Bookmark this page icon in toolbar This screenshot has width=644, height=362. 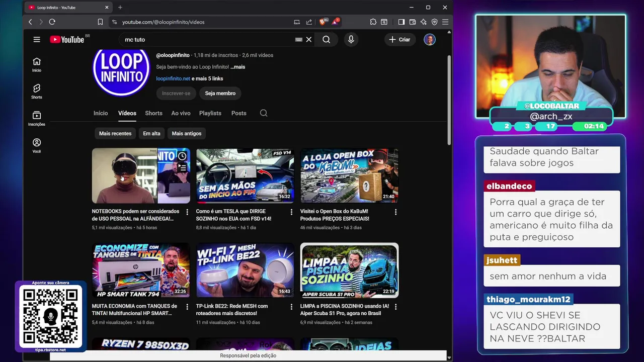[100, 22]
